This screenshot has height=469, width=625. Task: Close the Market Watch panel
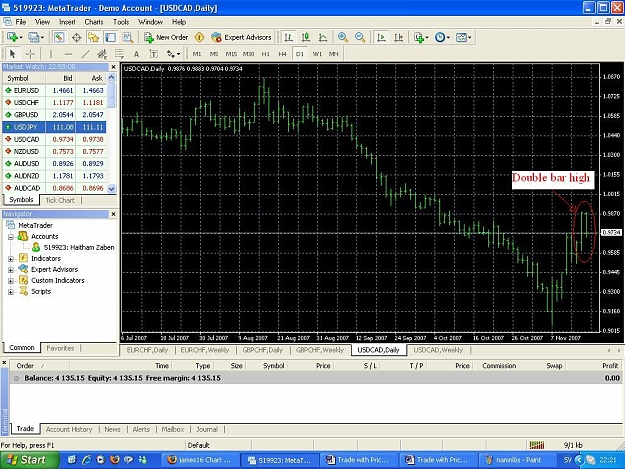114,67
